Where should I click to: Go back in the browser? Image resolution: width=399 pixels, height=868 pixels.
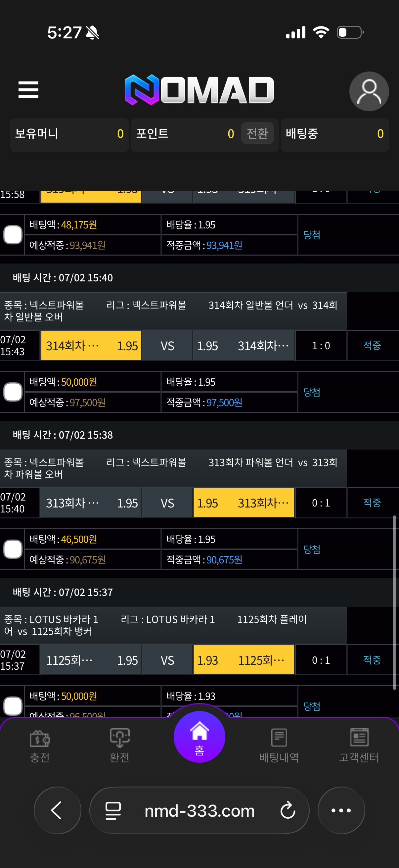(x=57, y=810)
